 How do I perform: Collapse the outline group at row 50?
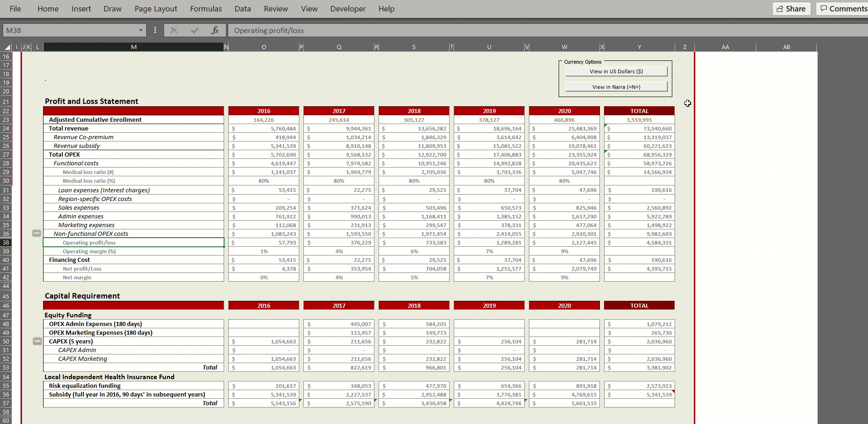pyautogui.click(x=37, y=341)
